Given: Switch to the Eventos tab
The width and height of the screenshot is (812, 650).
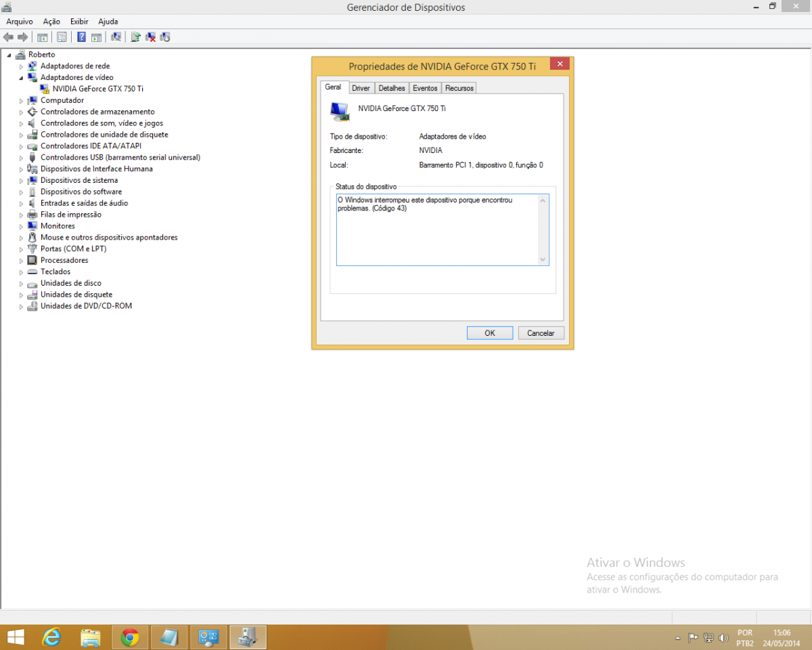Looking at the screenshot, I should pos(425,88).
